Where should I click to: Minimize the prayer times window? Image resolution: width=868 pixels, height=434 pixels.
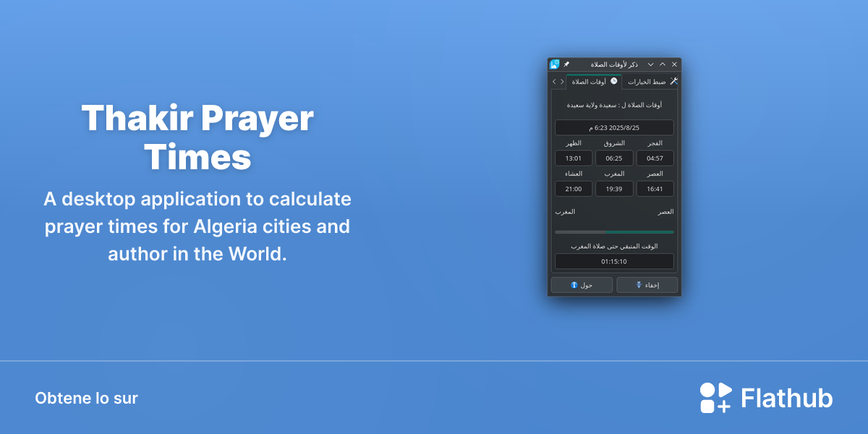pos(650,64)
